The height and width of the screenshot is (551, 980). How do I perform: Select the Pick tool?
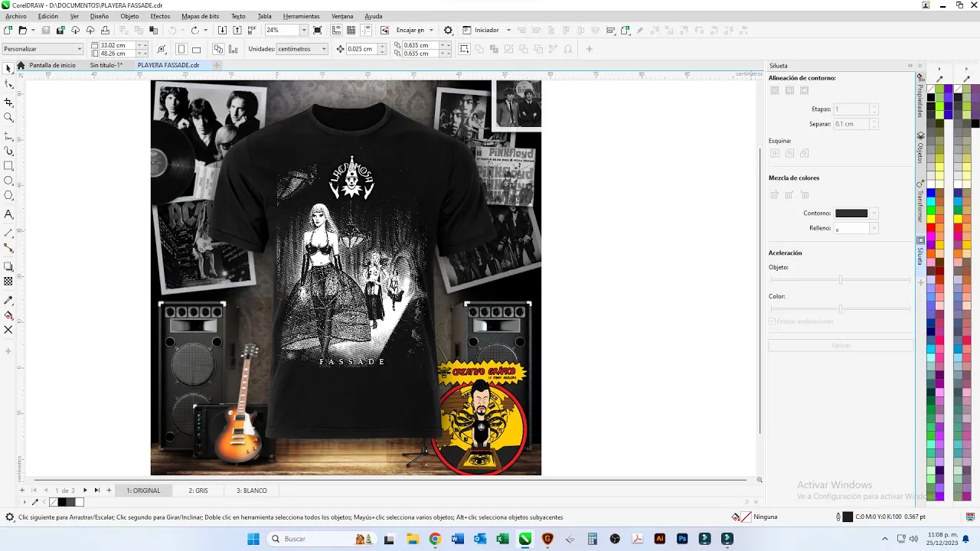(x=8, y=69)
